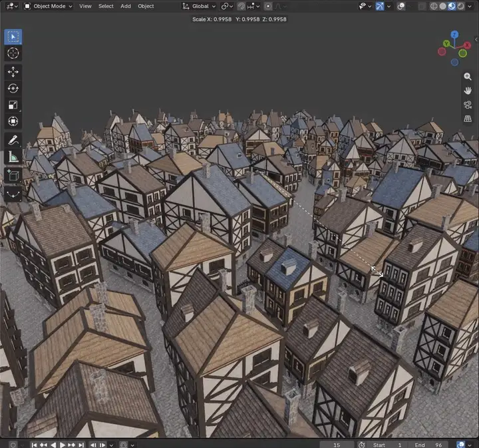Screen dimensions: 479x448
Task: Open object visibility and selectability dropdown
Action: [365, 6]
